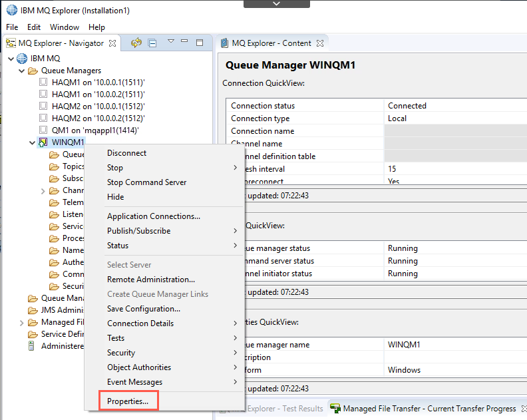
Task: Click the Queue Managers folder icon
Action: tap(33, 71)
